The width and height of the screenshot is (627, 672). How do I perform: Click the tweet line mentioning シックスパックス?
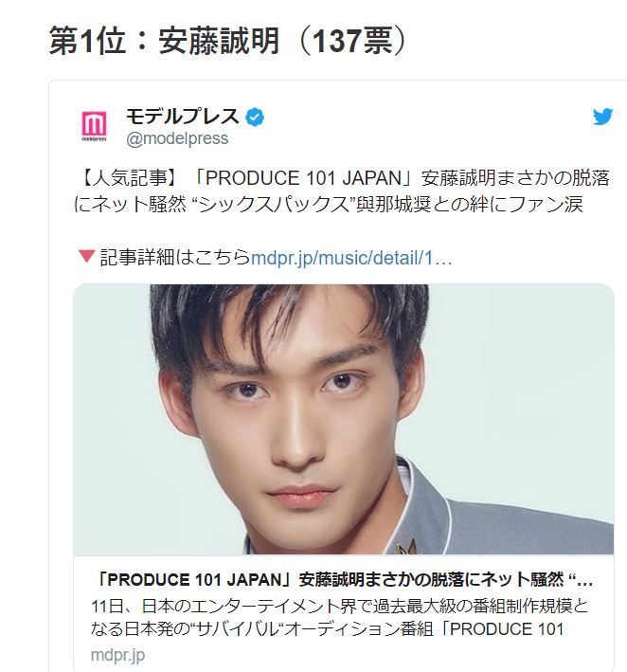pos(329,205)
